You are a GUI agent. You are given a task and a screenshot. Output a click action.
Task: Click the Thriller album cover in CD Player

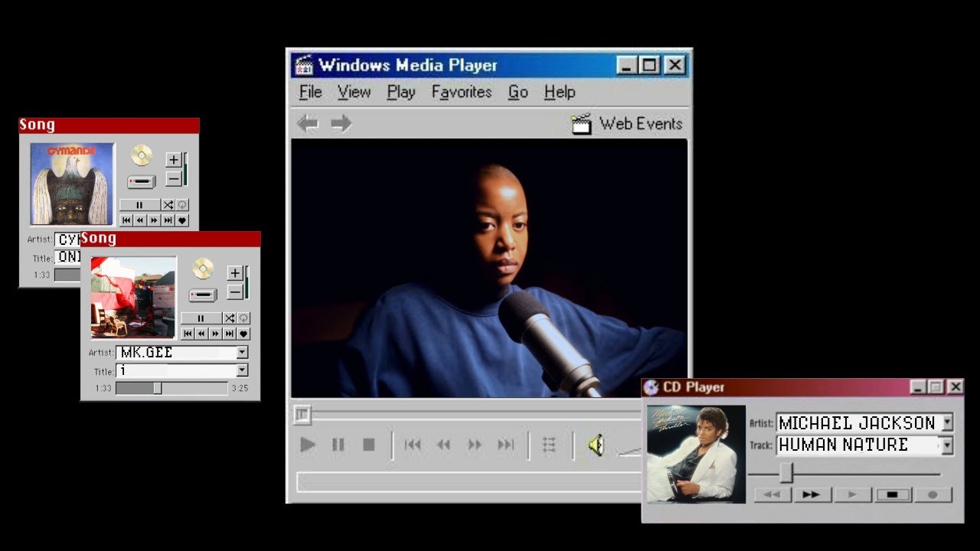pos(696,454)
